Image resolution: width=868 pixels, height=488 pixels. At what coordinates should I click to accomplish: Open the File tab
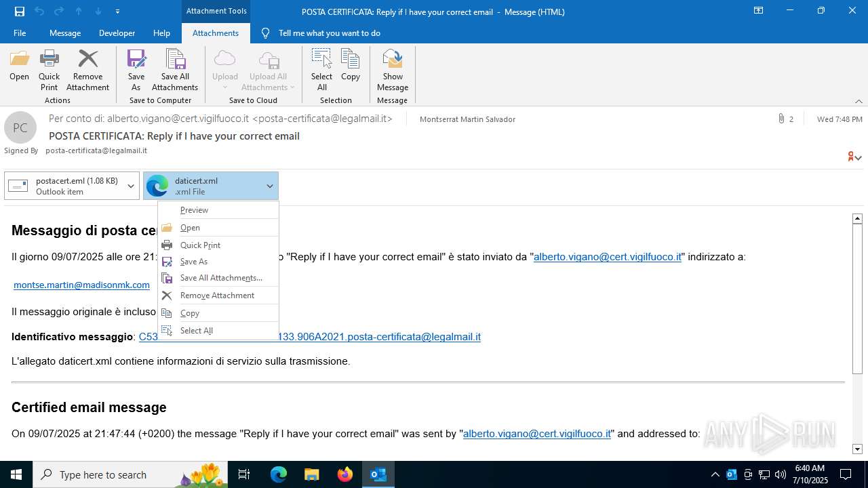click(20, 33)
